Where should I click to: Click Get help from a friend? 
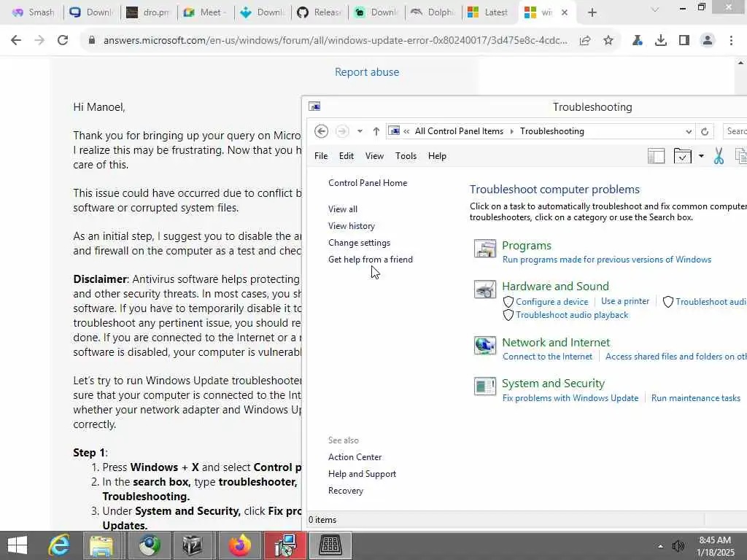coord(370,260)
